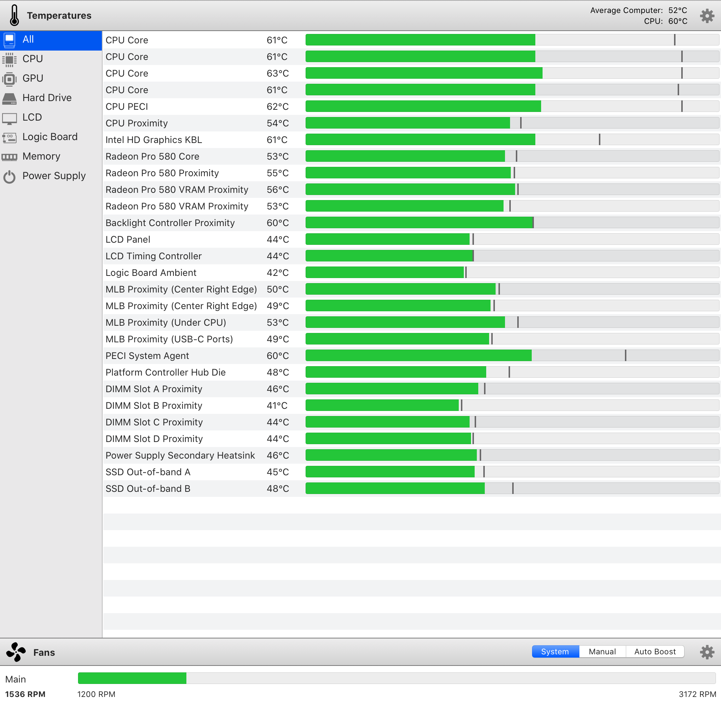
Task: Open the Temperatures settings gear
Action: pos(707,16)
